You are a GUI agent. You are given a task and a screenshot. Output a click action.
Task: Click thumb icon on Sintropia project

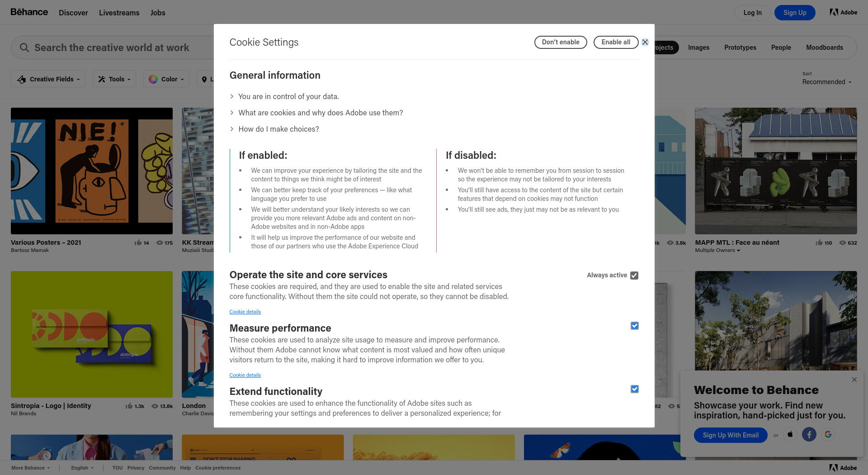(x=129, y=406)
